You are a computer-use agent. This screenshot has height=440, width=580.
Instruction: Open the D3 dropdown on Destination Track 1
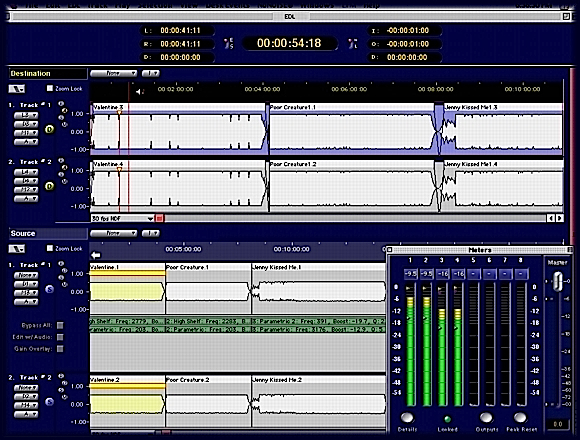click(x=26, y=124)
